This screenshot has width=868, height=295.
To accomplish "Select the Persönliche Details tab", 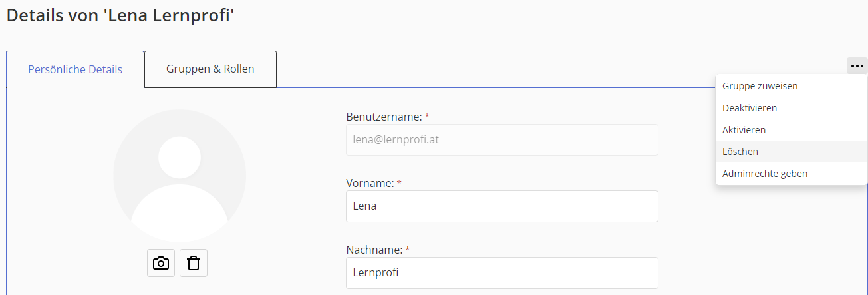I will coord(75,69).
